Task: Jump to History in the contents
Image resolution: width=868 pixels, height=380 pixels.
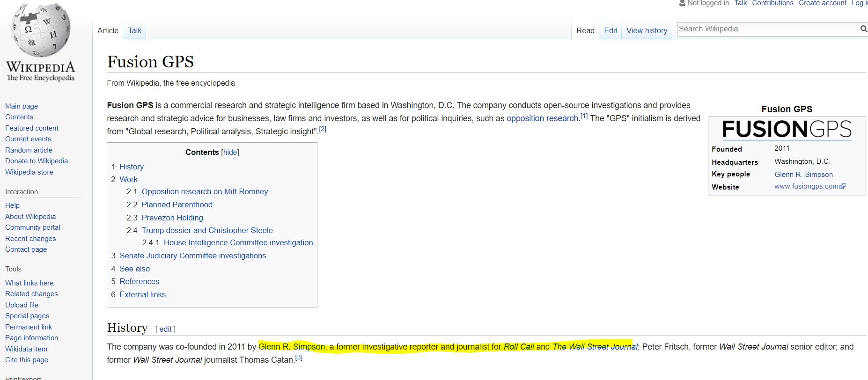Action: [132, 167]
